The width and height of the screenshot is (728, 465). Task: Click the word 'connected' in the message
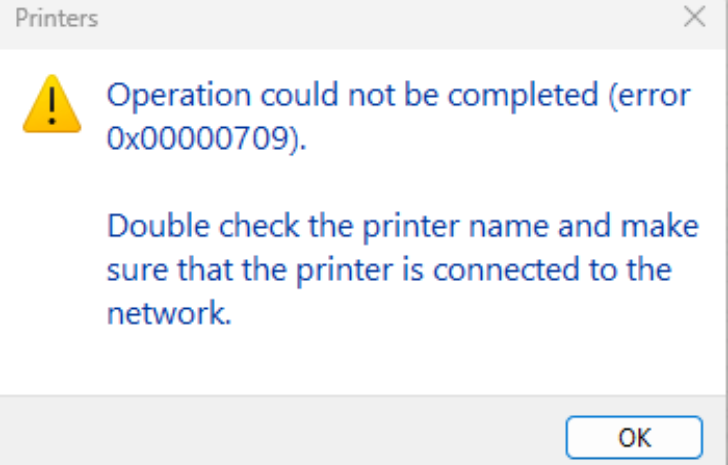506,270
